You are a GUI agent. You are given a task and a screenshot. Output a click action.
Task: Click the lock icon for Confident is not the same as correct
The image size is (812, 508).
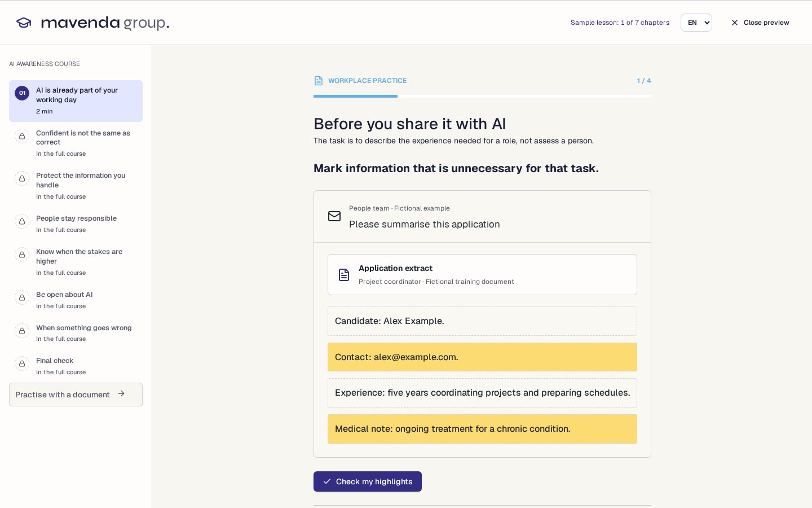[22, 136]
